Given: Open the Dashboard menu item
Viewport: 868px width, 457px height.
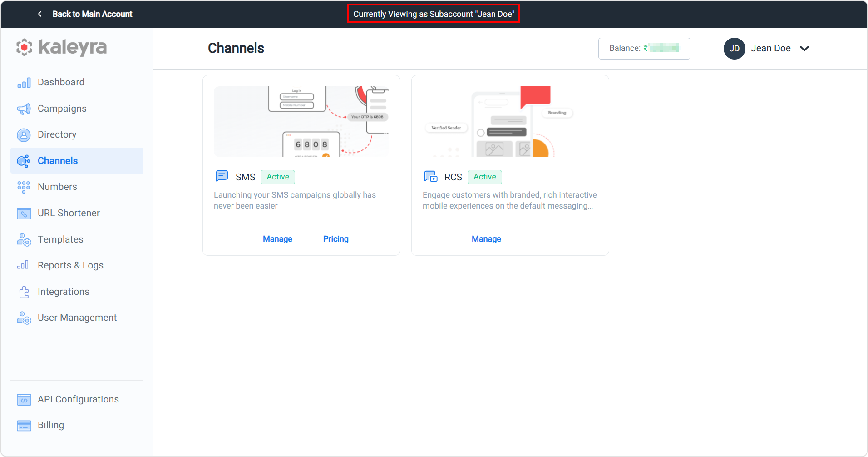Looking at the screenshot, I should point(61,82).
